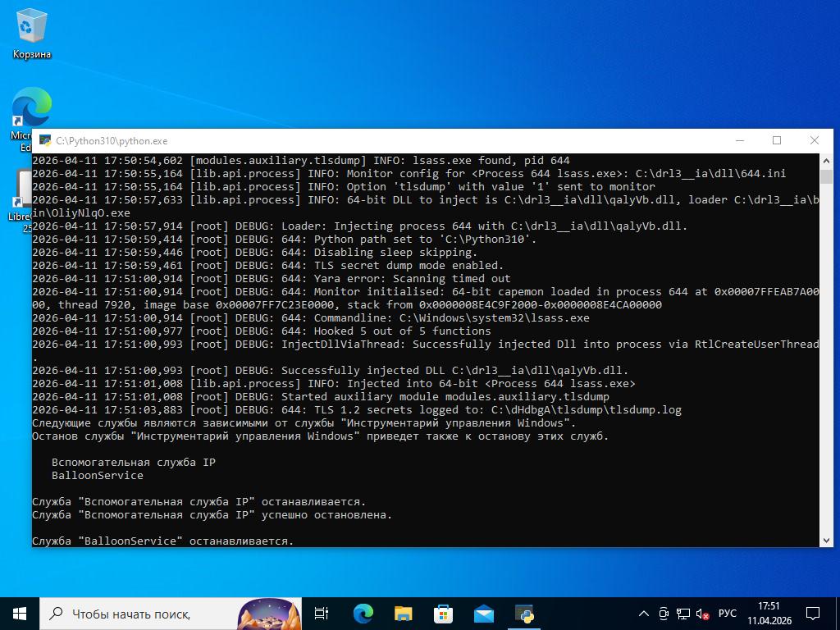Launch Microsoft Edge from the taskbar
The image size is (840, 630).
click(x=363, y=614)
